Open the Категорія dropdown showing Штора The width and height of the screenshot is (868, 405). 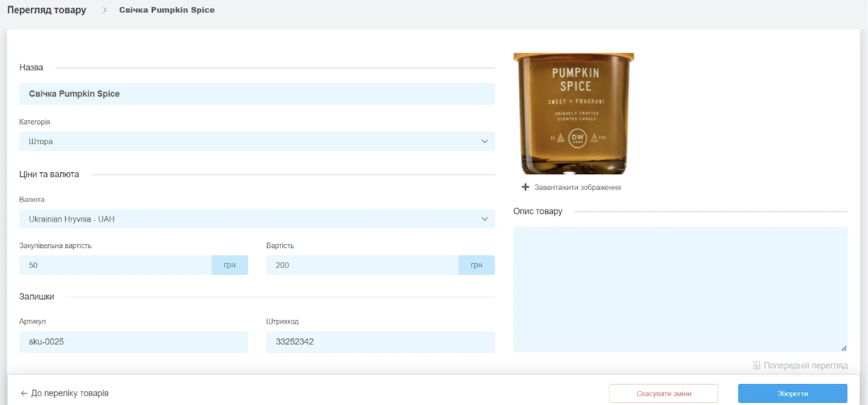point(257,141)
